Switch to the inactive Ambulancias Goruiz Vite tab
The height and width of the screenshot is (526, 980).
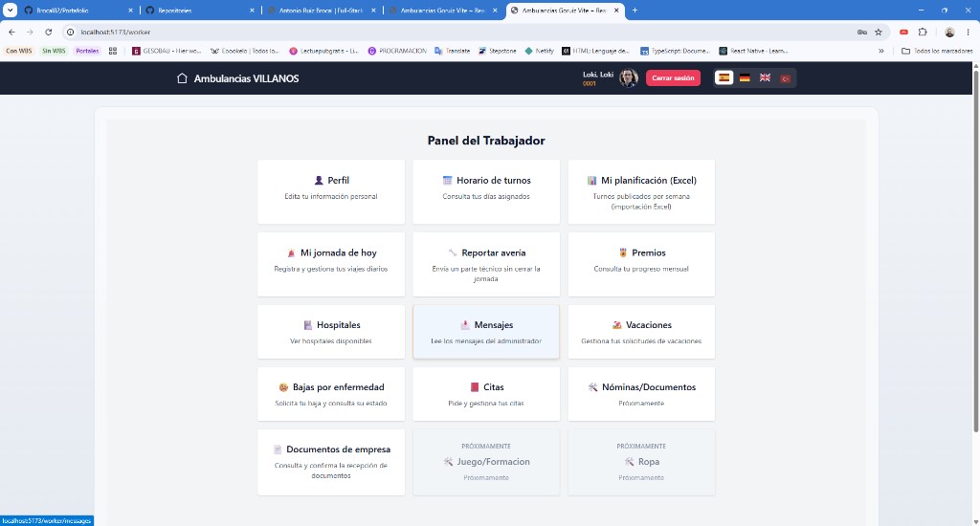click(x=443, y=11)
